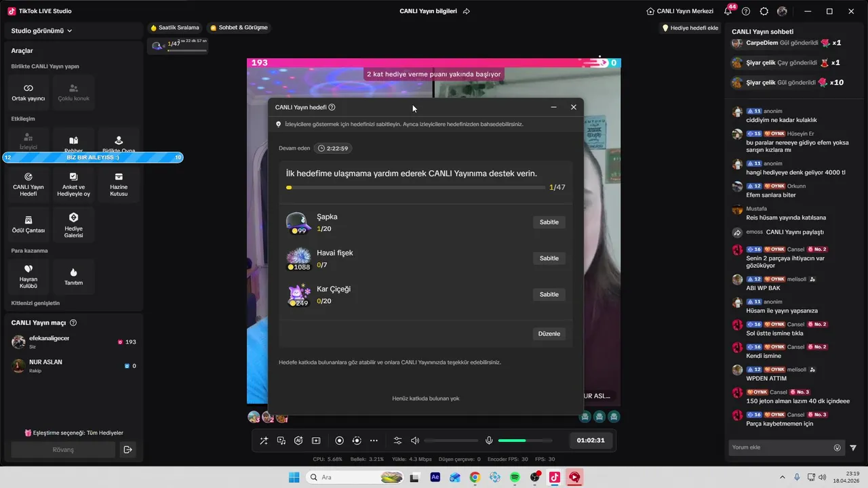
Task: Click the Yorum ekle comment field
Action: [781, 447]
